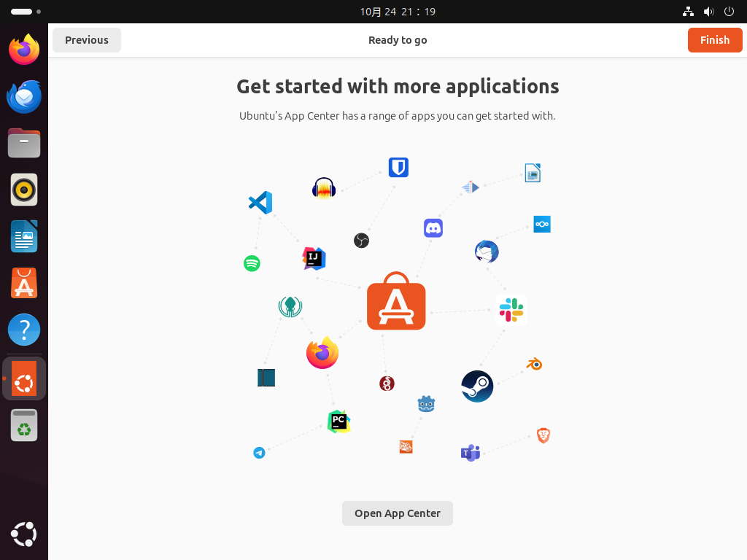The width and height of the screenshot is (747, 560).
Task: Click the Microsoft Teams icon
Action: (471, 453)
